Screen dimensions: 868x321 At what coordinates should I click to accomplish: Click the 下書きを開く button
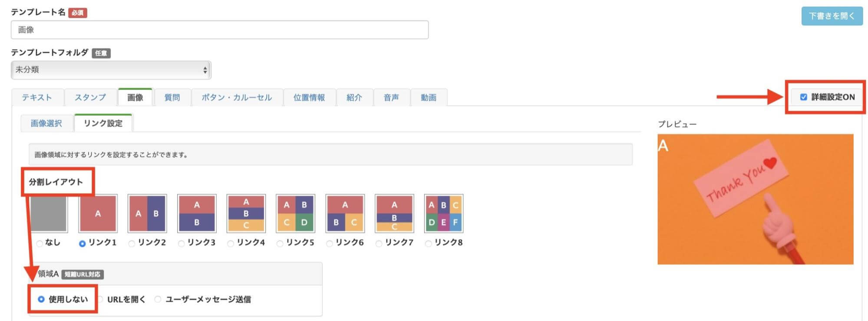[x=832, y=16]
